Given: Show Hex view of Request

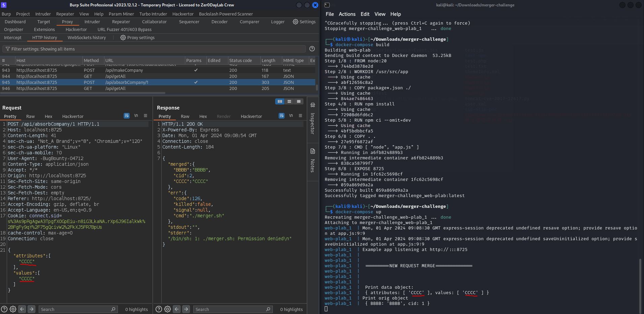Looking at the screenshot, I should point(49,116).
